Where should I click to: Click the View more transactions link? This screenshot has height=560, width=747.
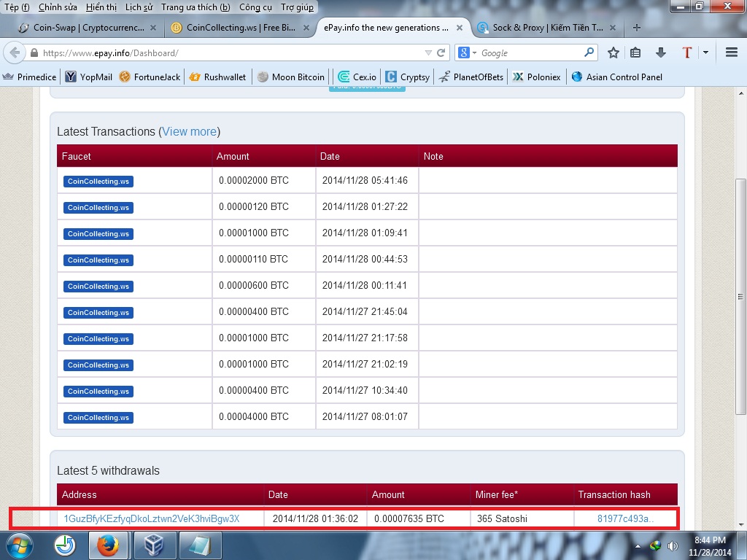pos(189,131)
